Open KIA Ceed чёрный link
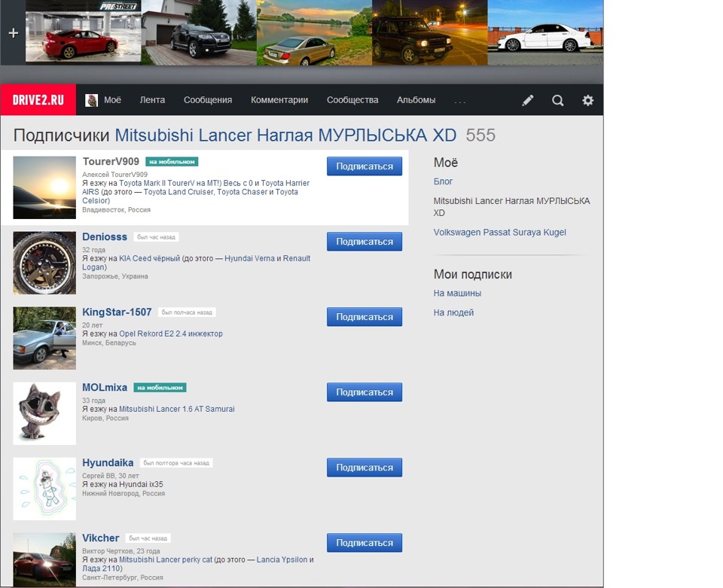Viewport: 723px width, 588px height. coord(149,258)
